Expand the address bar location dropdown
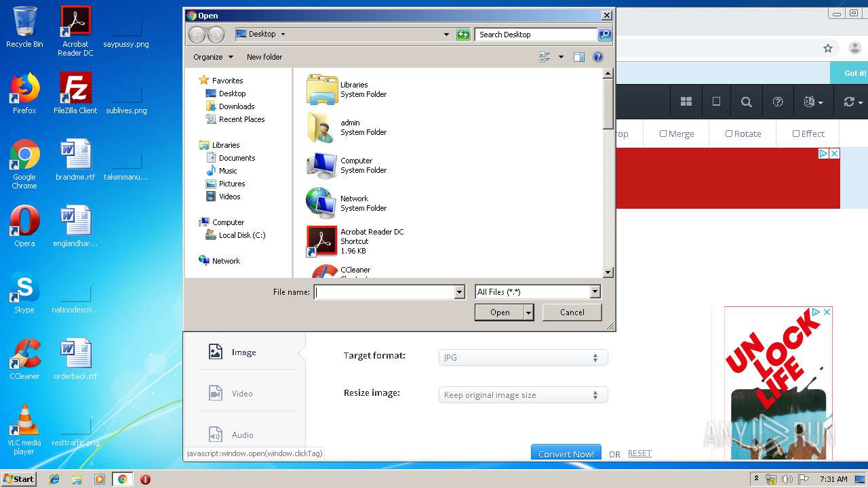The height and width of the screenshot is (488, 868). tap(446, 35)
